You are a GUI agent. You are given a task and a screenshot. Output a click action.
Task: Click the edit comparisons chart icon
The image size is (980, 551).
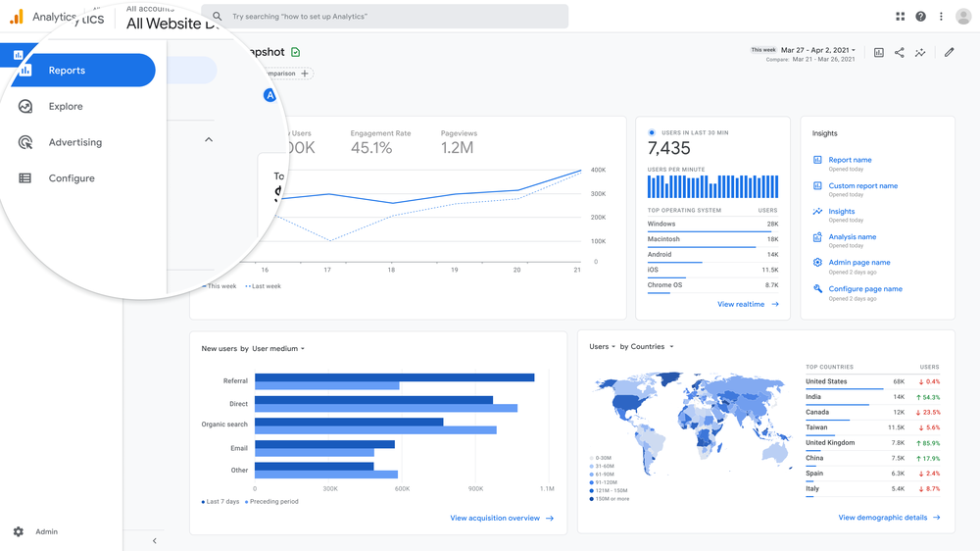point(879,53)
